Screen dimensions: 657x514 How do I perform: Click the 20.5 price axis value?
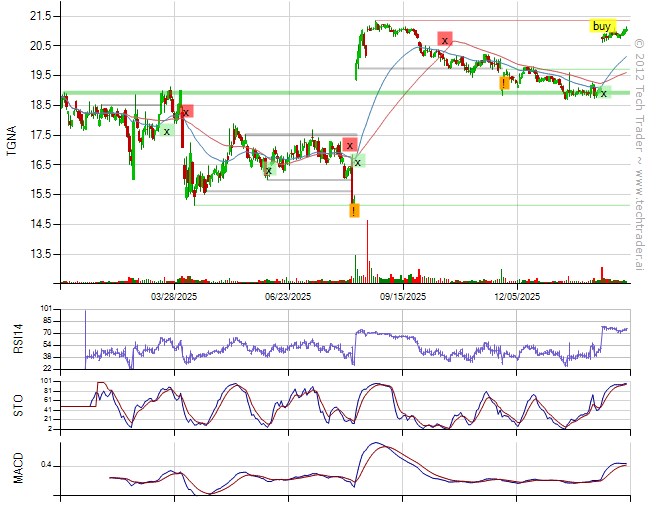click(x=40, y=46)
